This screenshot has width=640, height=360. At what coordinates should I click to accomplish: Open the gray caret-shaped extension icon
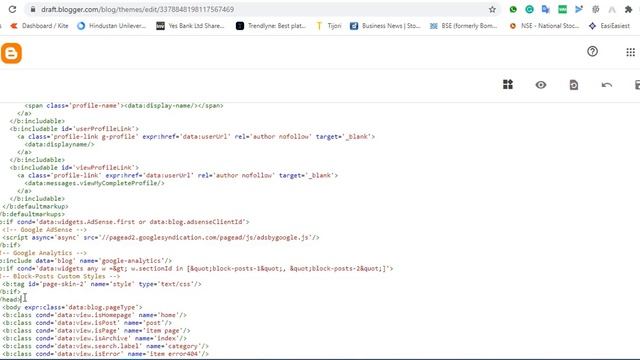click(612, 9)
